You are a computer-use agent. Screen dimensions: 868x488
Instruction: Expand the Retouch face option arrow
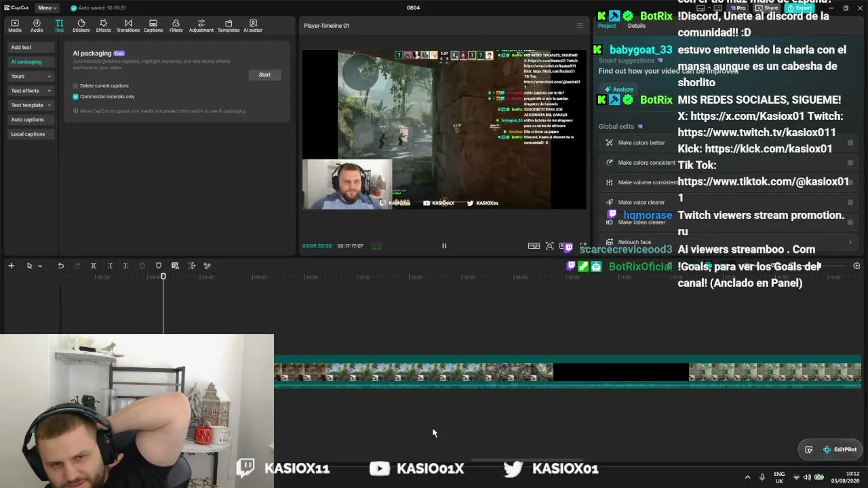pos(850,242)
